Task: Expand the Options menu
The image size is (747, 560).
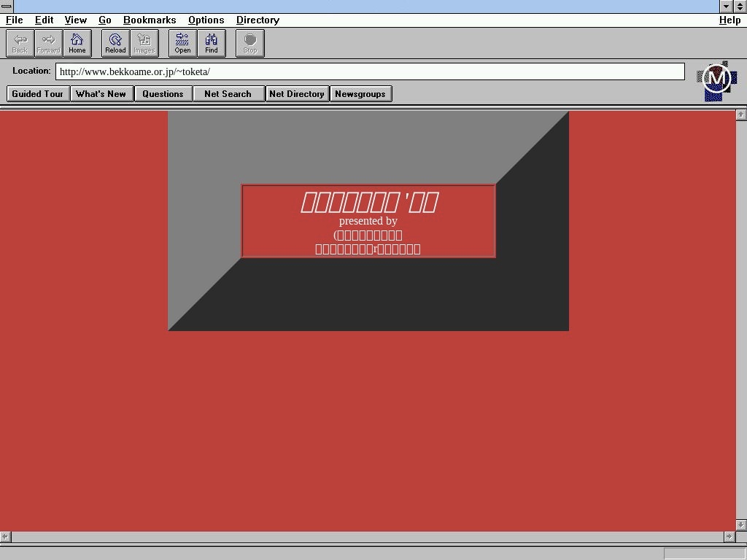Action: point(206,20)
